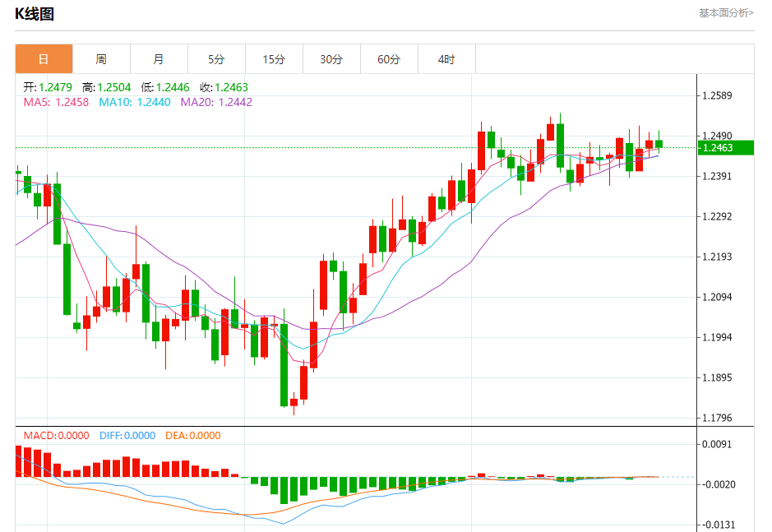The image size is (772, 532).
Task: Switch to the 周 weekly tab
Action: coord(101,59)
